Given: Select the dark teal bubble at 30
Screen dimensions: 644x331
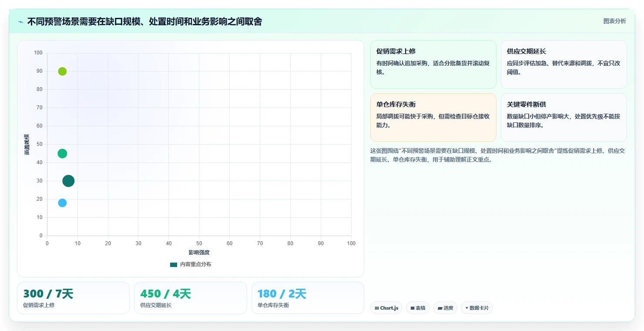Looking at the screenshot, I should 68,181.
